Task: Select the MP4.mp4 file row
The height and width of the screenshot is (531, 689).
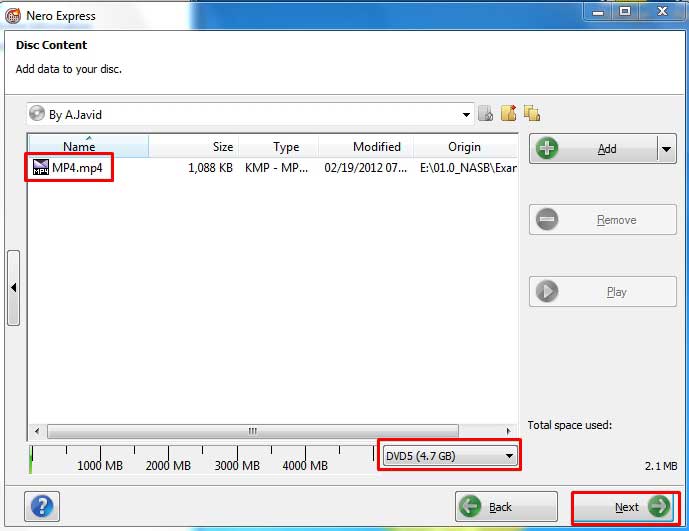Action: coord(272,167)
